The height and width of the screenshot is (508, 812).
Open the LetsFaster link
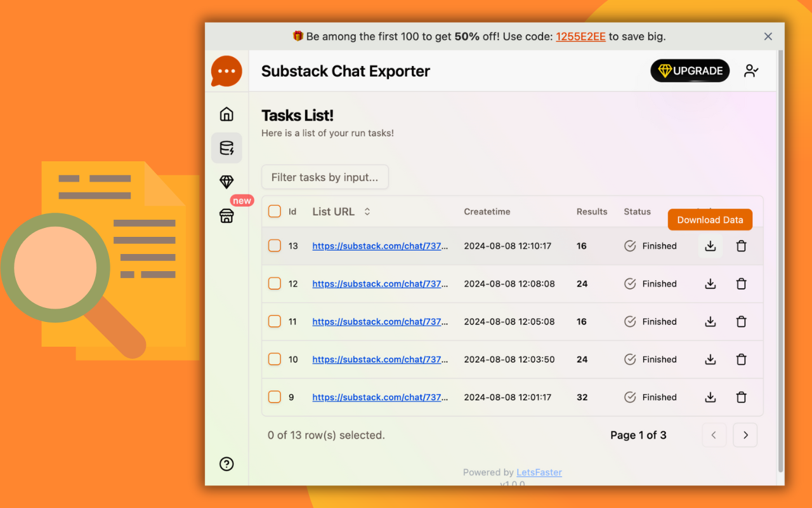coord(539,472)
